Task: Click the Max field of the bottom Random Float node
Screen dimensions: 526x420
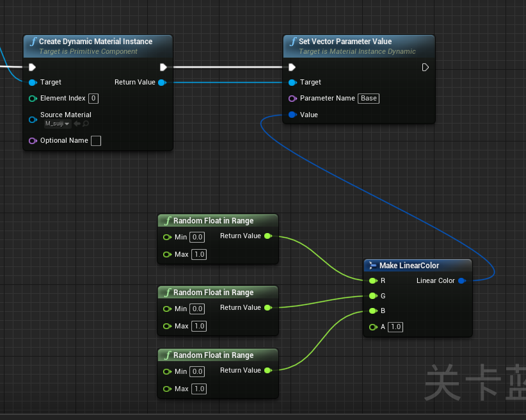Action: [x=199, y=389]
